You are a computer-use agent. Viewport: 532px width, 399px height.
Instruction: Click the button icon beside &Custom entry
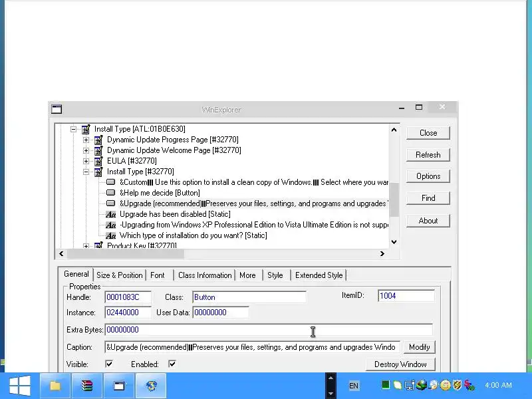click(x=110, y=182)
